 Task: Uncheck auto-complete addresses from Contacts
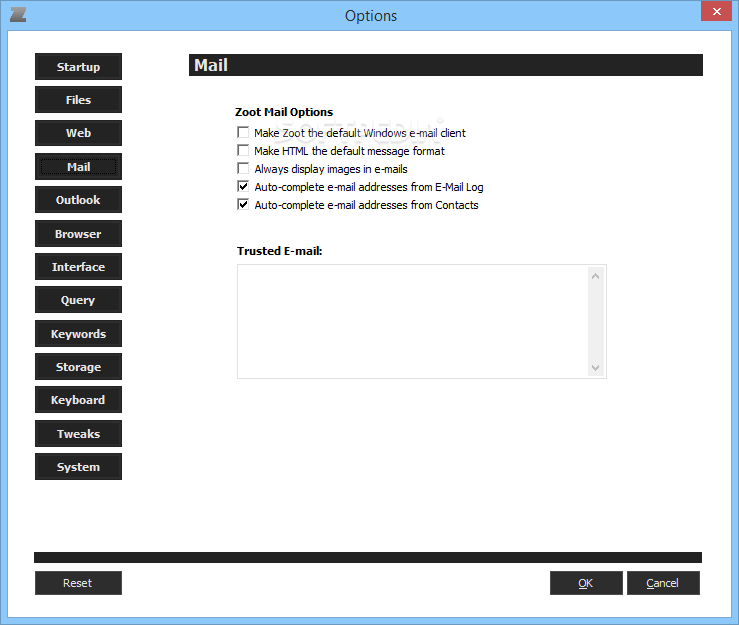(243, 205)
